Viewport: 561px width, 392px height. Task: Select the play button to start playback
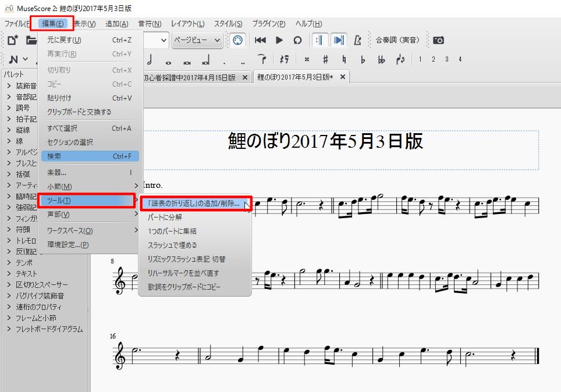pos(279,41)
